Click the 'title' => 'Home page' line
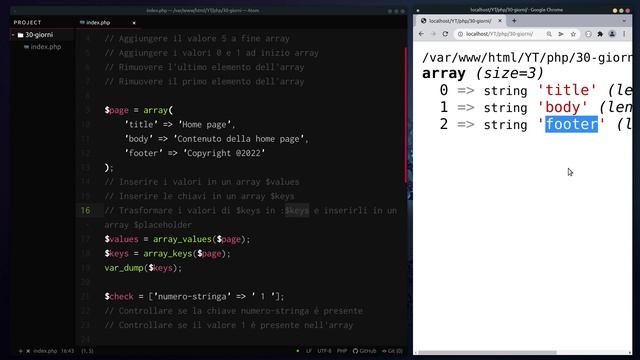Viewport: 640px width, 360px height. (180, 125)
